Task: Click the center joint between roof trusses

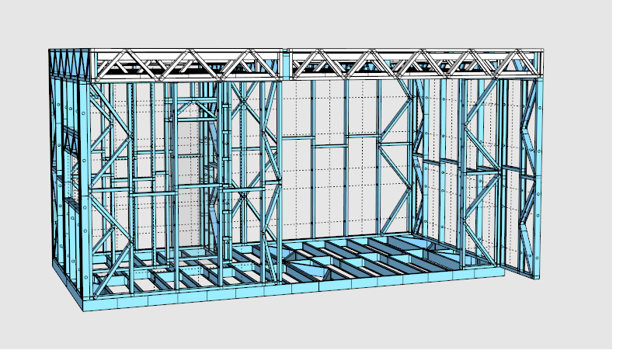Action: click(287, 64)
